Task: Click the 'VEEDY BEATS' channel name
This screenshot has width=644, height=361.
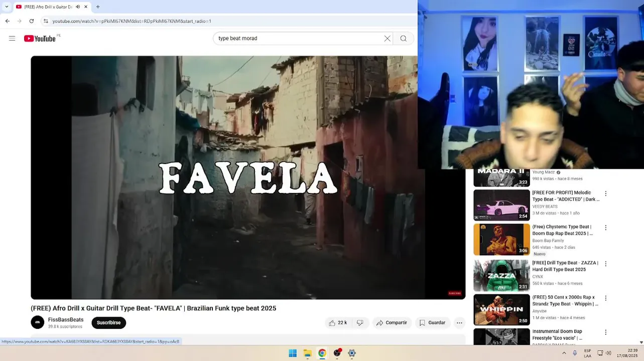Action: click(x=545, y=207)
